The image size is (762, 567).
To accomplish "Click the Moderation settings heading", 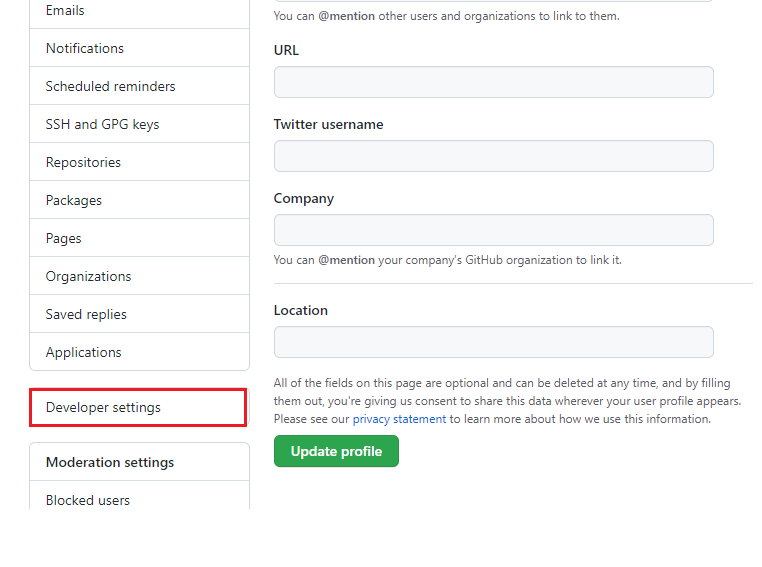I will pos(110,462).
